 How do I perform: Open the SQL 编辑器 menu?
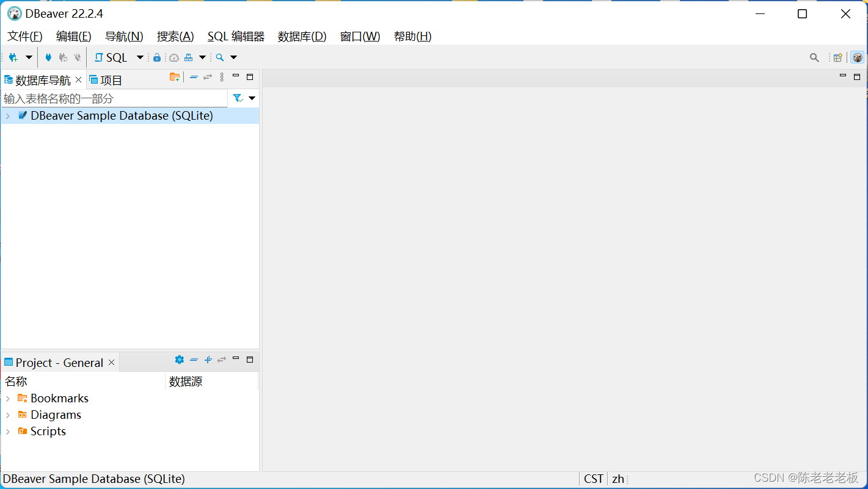pyautogui.click(x=236, y=37)
